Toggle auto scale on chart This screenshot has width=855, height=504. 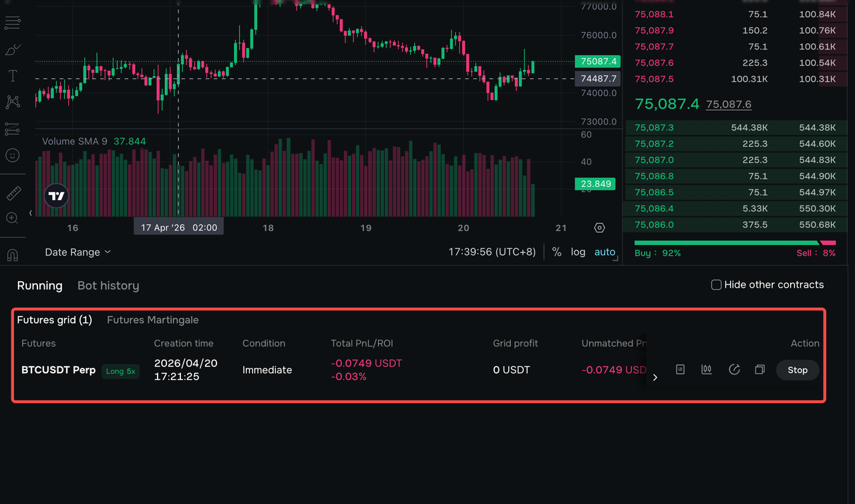pyautogui.click(x=605, y=252)
